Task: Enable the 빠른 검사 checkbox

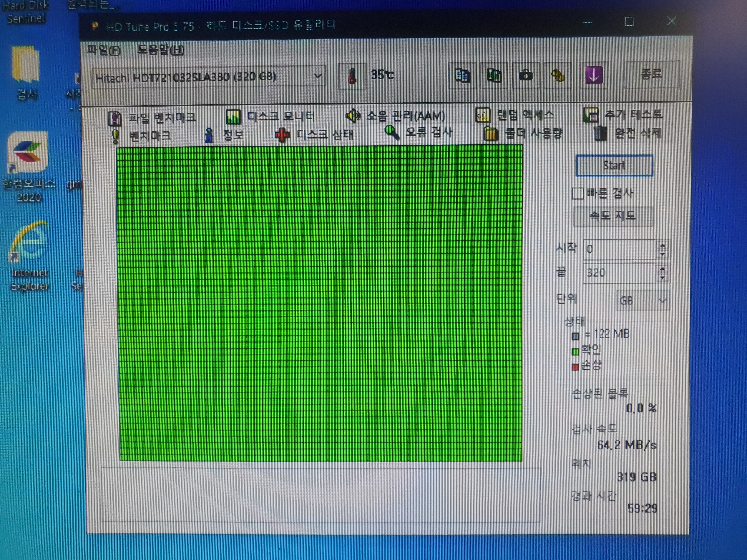Action: 577,194
